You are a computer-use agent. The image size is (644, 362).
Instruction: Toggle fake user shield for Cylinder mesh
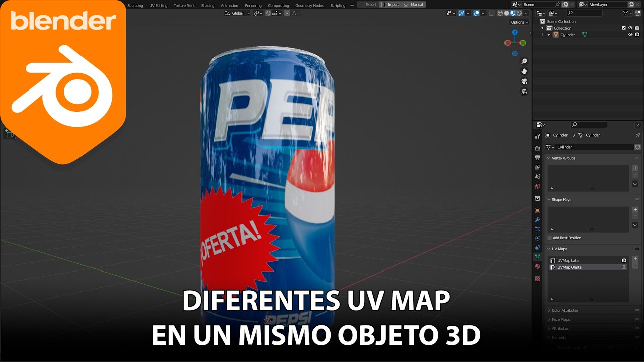pos(637,147)
